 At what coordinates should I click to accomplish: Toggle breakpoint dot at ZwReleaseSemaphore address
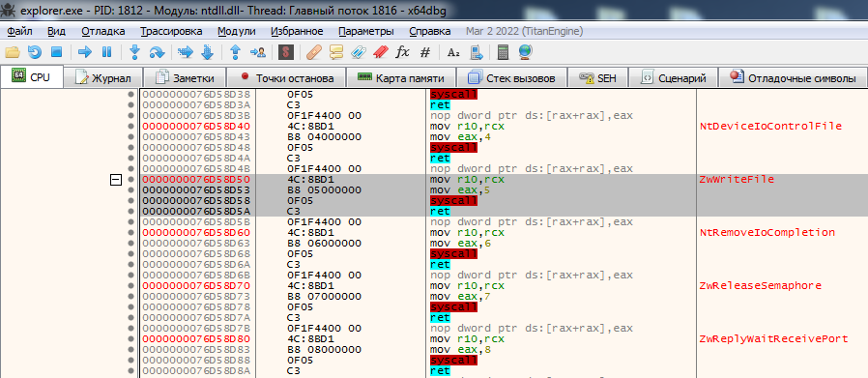tap(130, 286)
